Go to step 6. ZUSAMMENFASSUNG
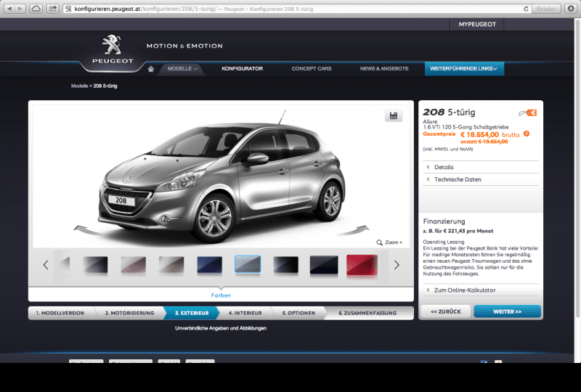 click(367, 313)
